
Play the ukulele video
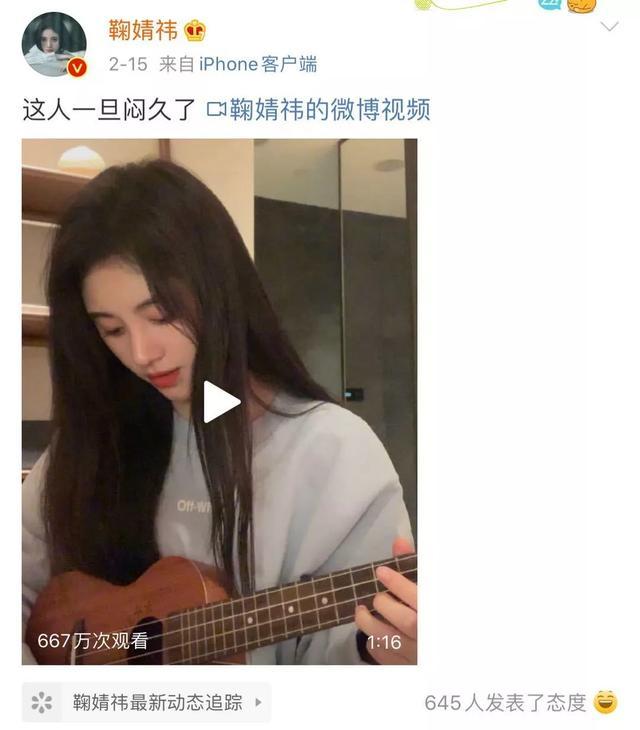(x=222, y=402)
